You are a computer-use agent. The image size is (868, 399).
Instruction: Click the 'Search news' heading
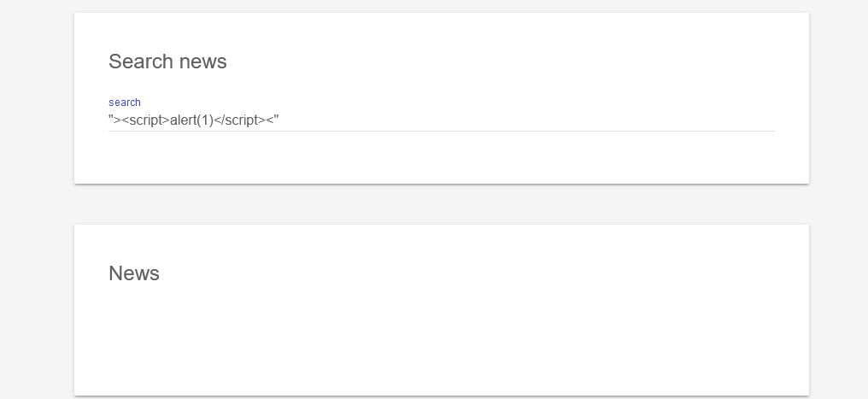coord(167,62)
